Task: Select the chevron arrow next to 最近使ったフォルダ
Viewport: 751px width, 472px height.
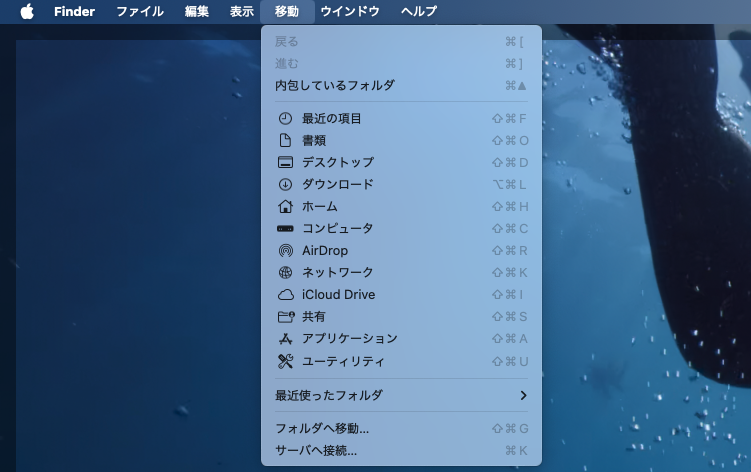Action: [523, 395]
